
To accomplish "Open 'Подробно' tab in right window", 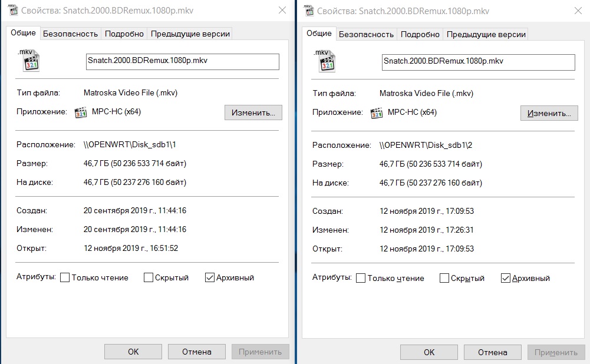I will pos(420,35).
